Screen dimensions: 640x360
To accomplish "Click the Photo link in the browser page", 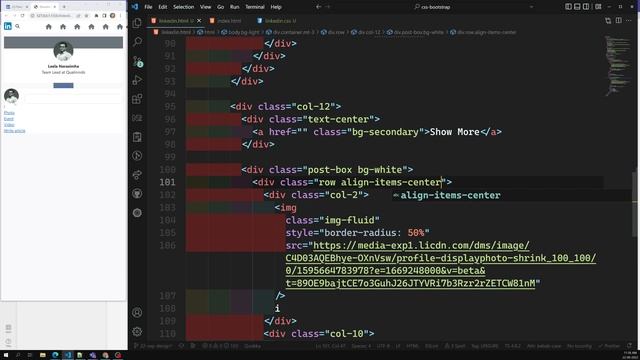I will tap(9, 113).
